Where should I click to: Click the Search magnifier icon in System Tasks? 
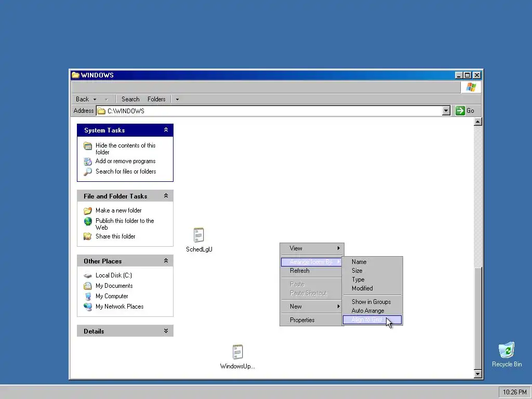coord(87,171)
